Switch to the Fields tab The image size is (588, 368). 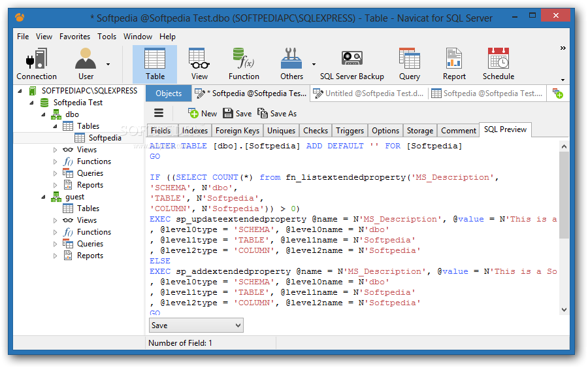(161, 131)
